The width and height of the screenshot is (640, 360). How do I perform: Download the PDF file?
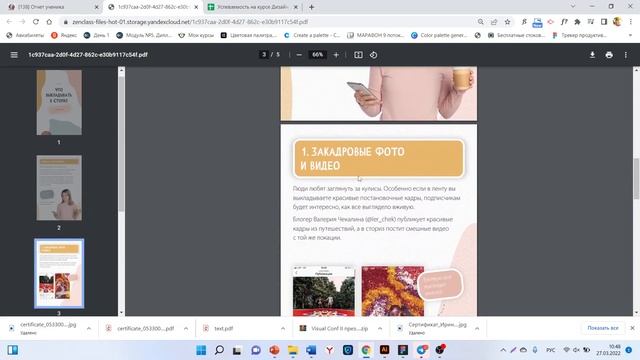pyautogui.click(x=592, y=55)
